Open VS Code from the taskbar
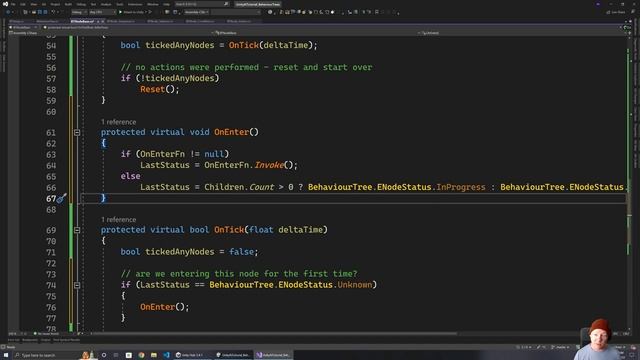Image resolution: width=640 pixels, height=360 pixels. click(x=167, y=355)
